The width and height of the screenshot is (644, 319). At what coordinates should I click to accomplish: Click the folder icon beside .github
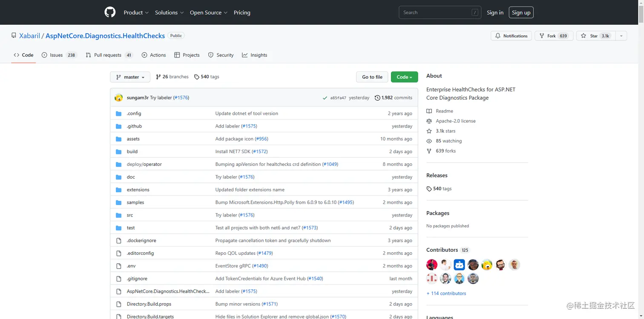tap(119, 126)
